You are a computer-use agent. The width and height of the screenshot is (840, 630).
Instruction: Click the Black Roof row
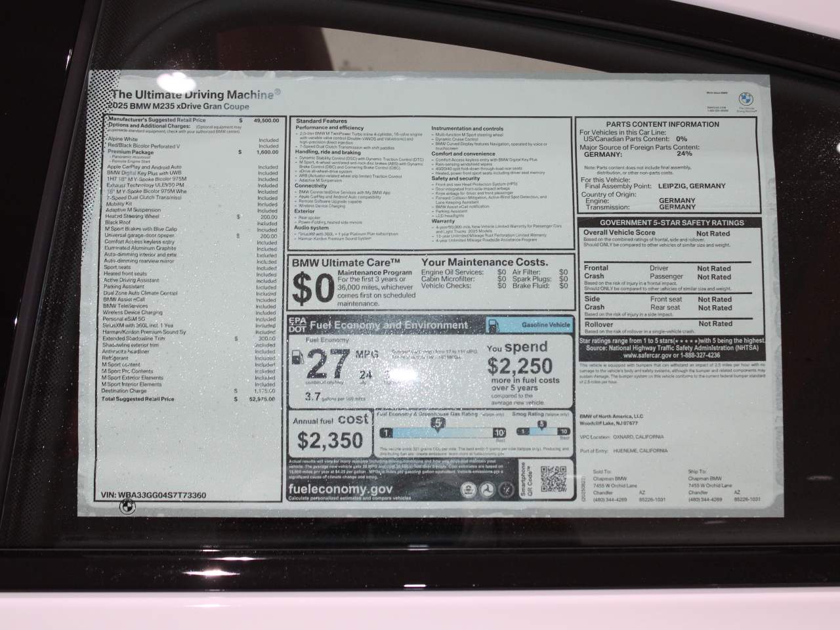click(193, 222)
